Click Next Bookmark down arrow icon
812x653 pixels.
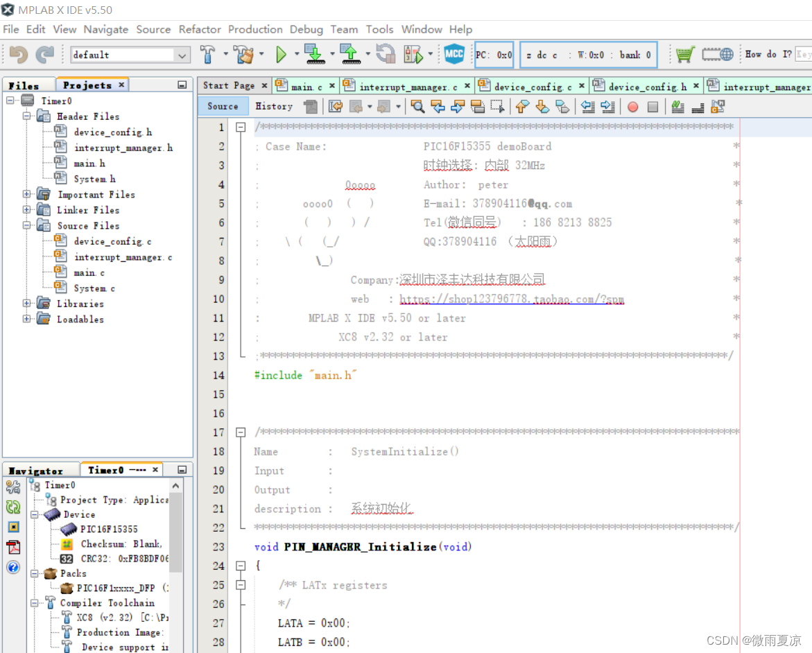click(x=542, y=107)
